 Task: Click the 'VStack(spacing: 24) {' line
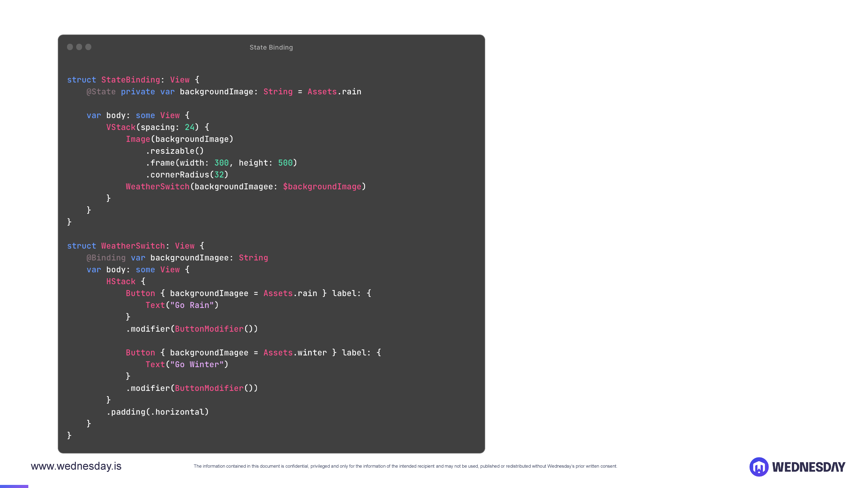[x=158, y=127]
